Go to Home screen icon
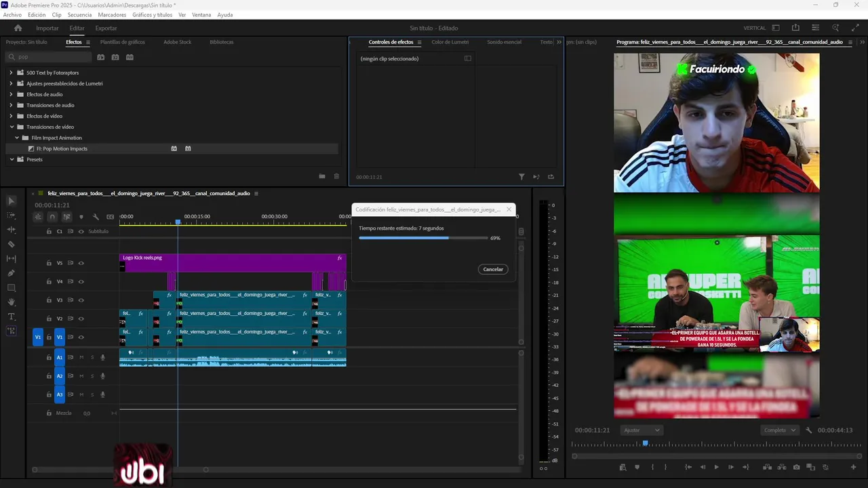Image resolution: width=868 pixels, height=488 pixels. tap(18, 28)
